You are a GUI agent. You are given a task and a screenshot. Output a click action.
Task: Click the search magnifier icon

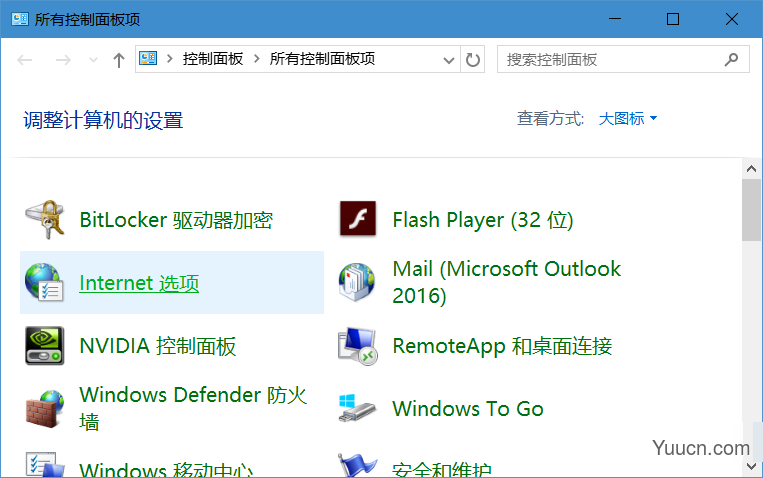click(x=731, y=59)
